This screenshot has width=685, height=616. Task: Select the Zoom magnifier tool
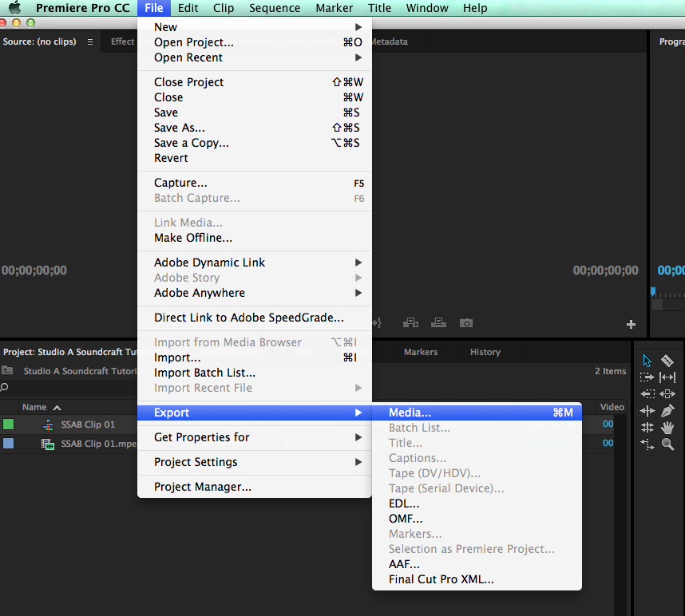click(667, 444)
